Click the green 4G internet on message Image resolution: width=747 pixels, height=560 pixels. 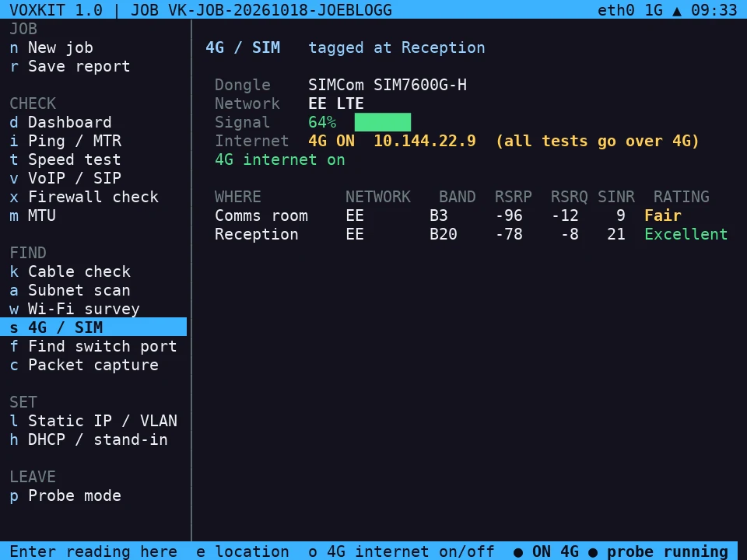279,159
